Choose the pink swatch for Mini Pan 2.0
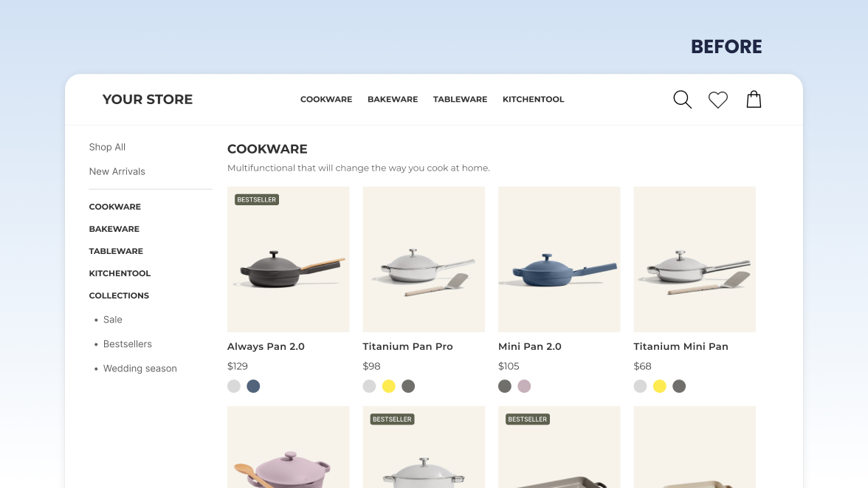This screenshot has width=868, height=488. [524, 386]
